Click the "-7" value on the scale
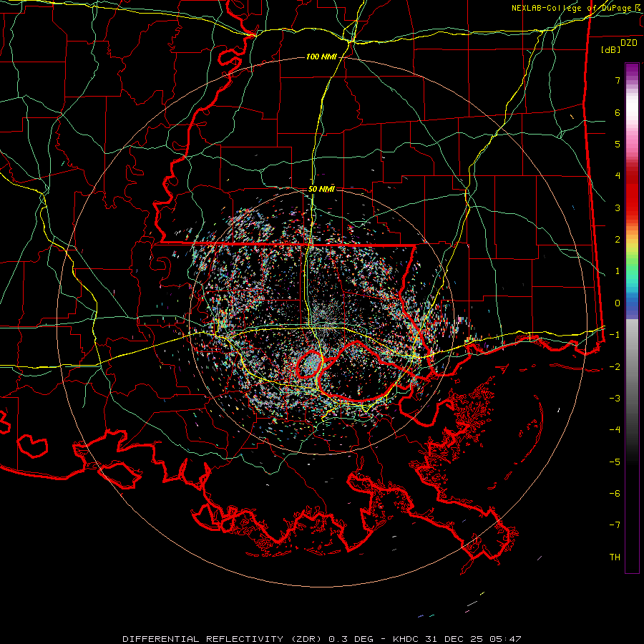The height and width of the screenshot is (644, 644). coord(615,525)
